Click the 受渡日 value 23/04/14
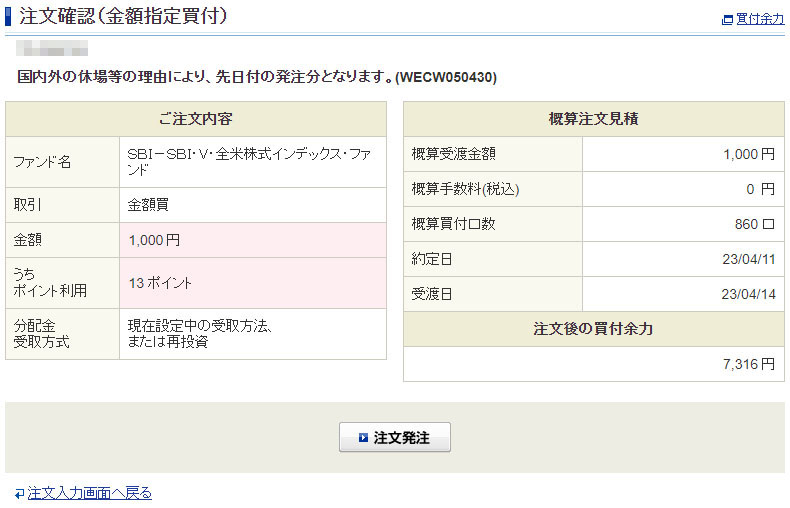 pos(747,294)
